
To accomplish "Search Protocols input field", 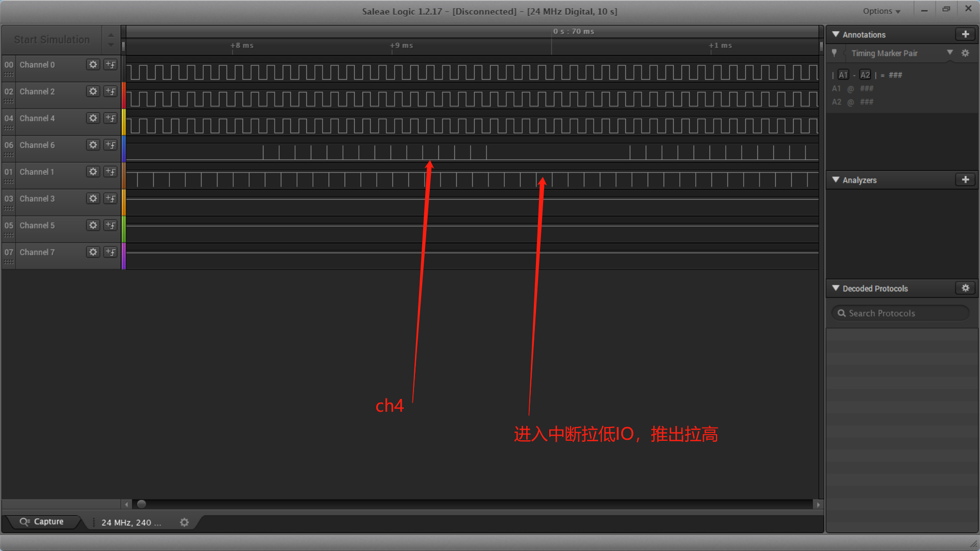I will (x=902, y=313).
